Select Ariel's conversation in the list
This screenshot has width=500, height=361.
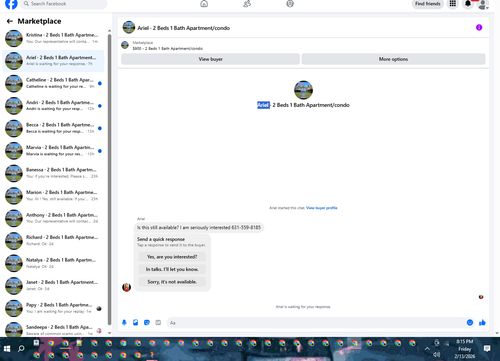pyautogui.click(x=53, y=61)
